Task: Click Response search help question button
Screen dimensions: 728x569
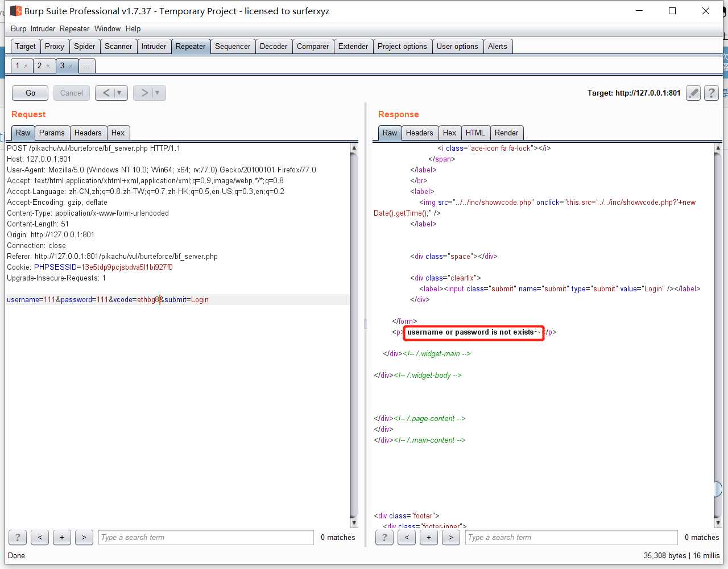Action: [384, 537]
